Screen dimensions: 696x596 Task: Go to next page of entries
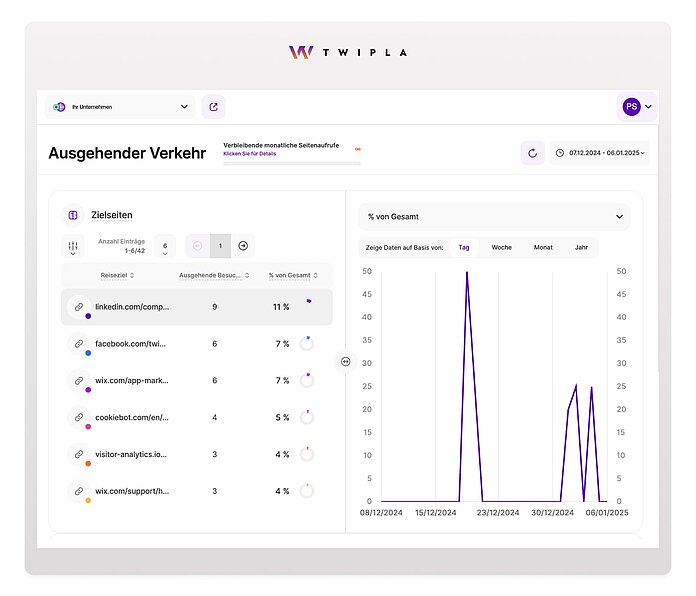243,246
